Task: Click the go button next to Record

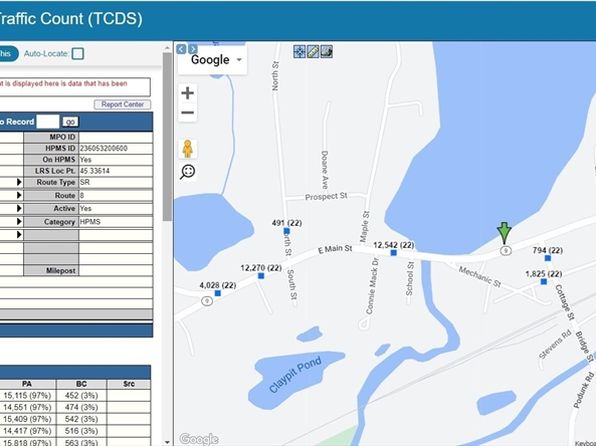Action: 70,122
